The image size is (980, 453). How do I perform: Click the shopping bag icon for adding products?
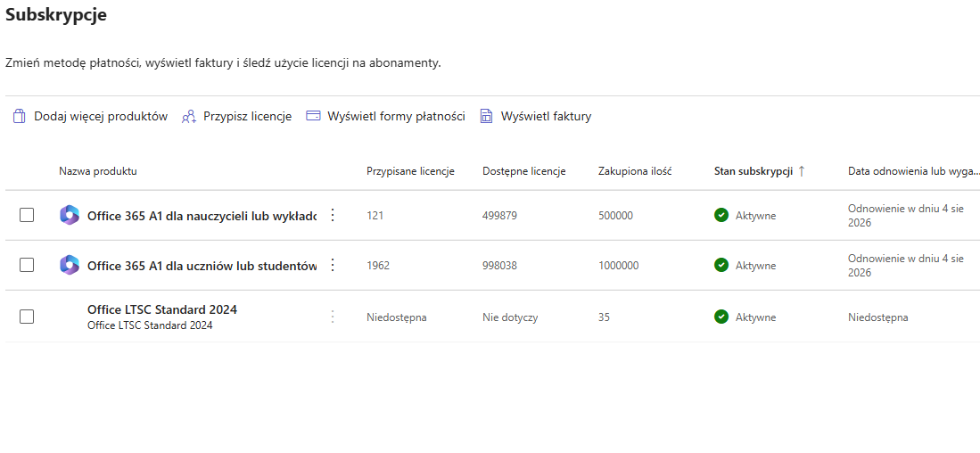point(20,116)
